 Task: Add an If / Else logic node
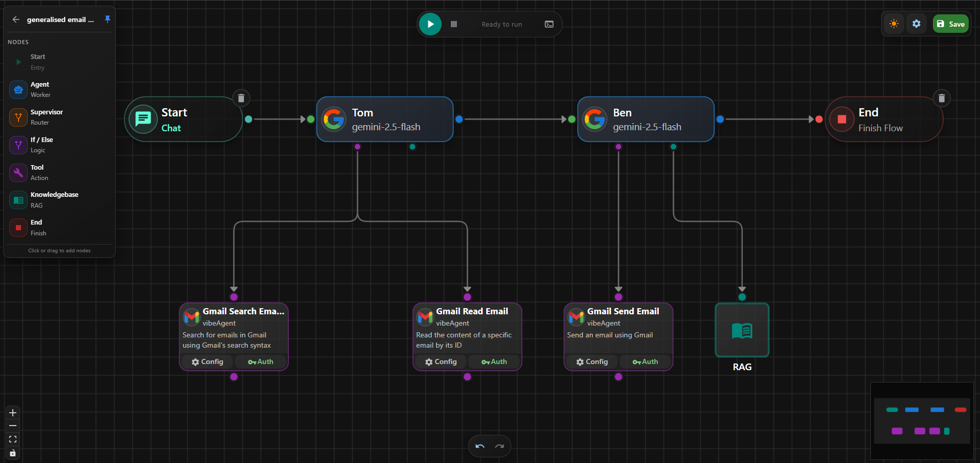tap(59, 145)
